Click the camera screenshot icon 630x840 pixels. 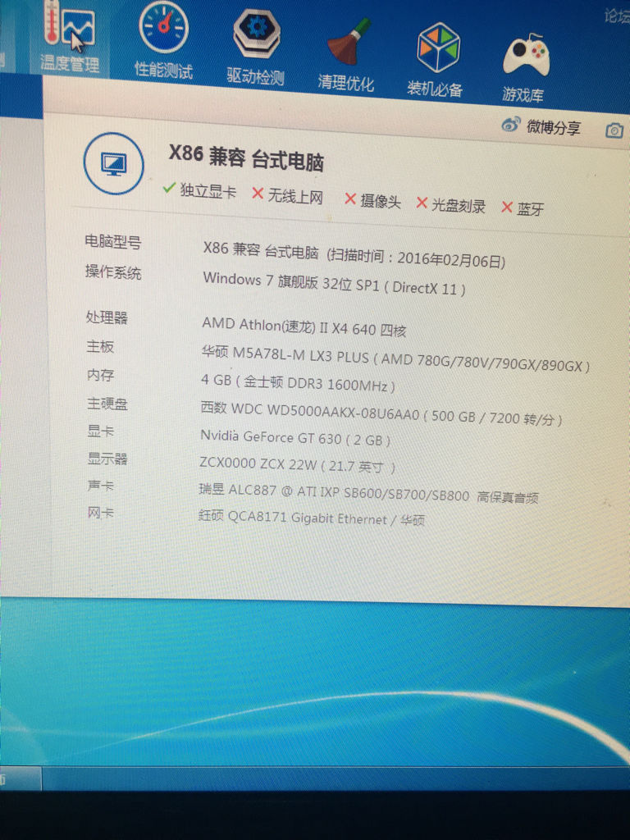[614, 130]
